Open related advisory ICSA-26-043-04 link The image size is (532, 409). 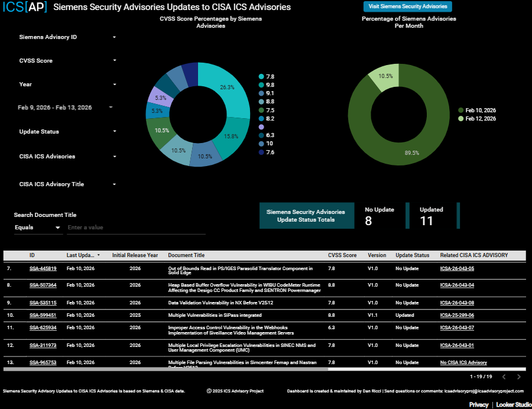pos(457,285)
